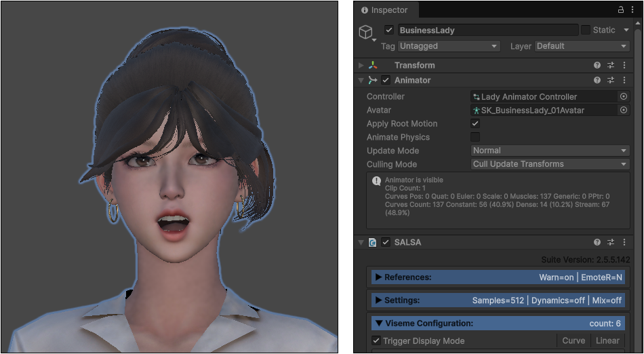
Task: Open the Inspector panel kebab menu
Action: (632, 10)
